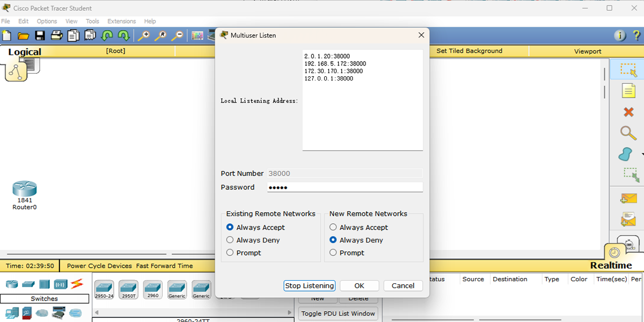Click the Copy toolbar icon
The width and height of the screenshot is (644, 322).
coord(73,36)
